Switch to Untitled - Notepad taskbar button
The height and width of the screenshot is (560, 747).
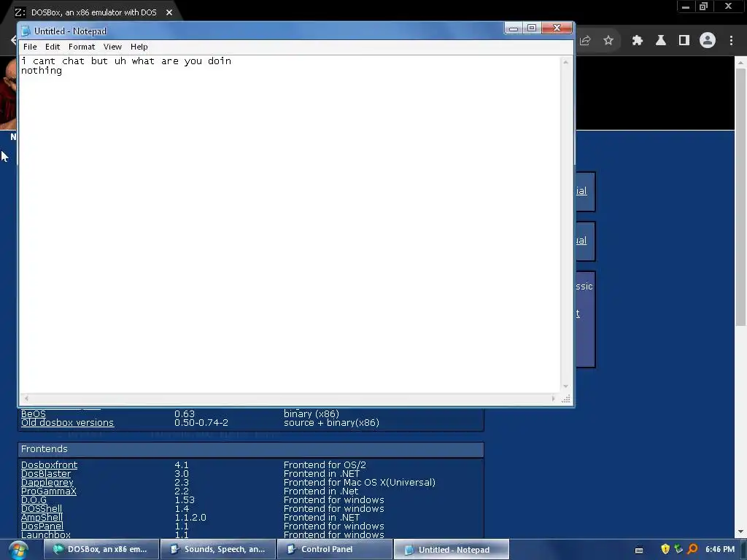451,550
